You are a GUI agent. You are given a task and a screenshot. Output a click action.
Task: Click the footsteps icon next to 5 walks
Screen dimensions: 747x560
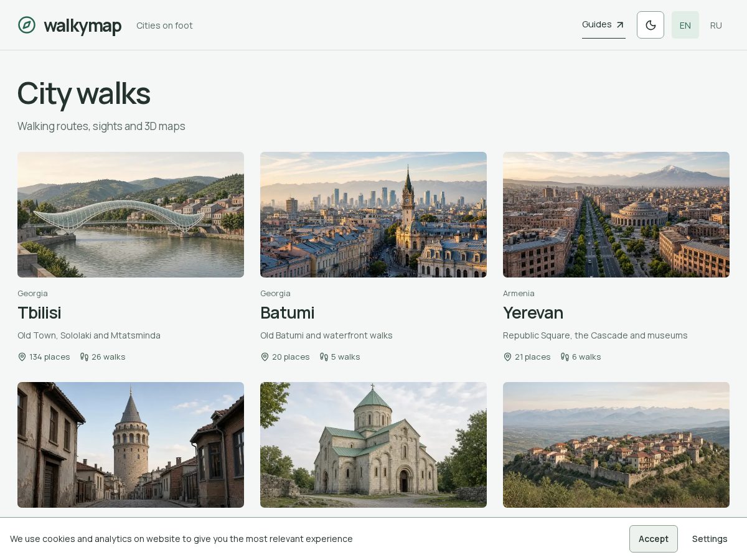324,357
